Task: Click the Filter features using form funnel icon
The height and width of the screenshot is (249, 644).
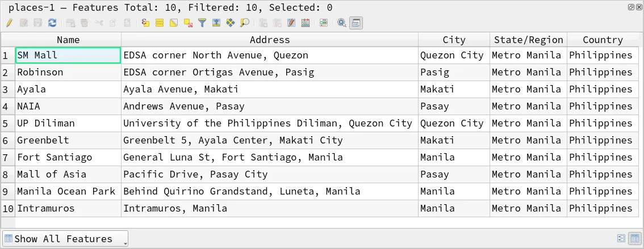Action: click(x=202, y=23)
